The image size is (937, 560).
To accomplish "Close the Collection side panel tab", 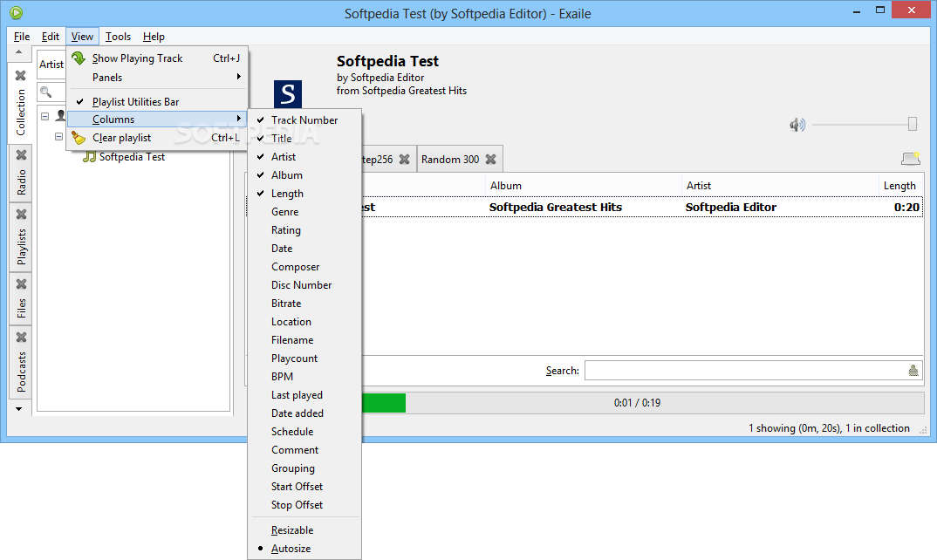I will pos(21,75).
